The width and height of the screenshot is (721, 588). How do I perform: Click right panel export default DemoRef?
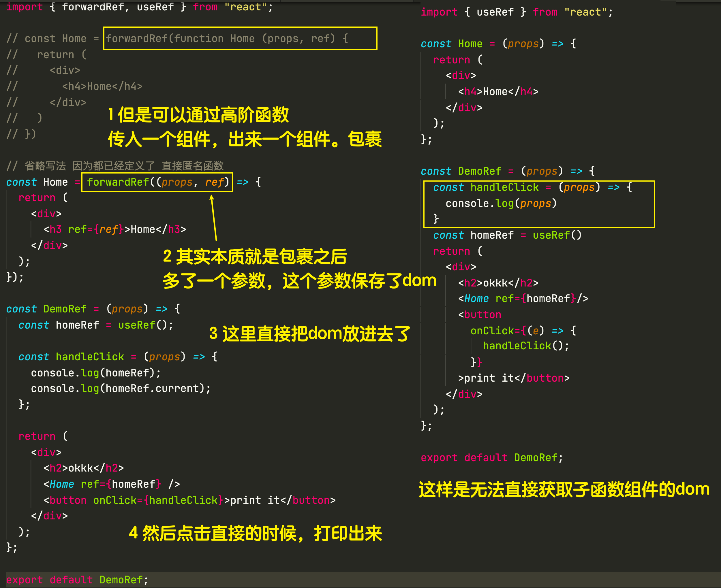[x=492, y=458]
